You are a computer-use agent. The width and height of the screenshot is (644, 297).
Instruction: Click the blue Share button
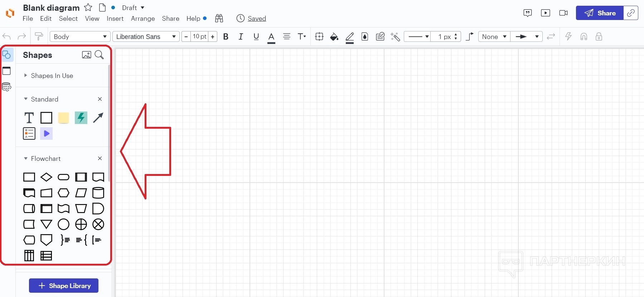click(x=600, y=13)
